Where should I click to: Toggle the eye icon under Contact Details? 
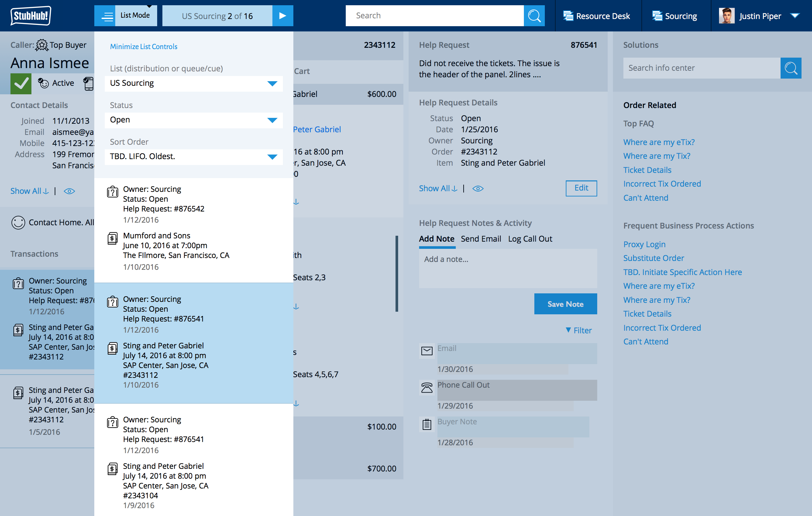(69, 191)
